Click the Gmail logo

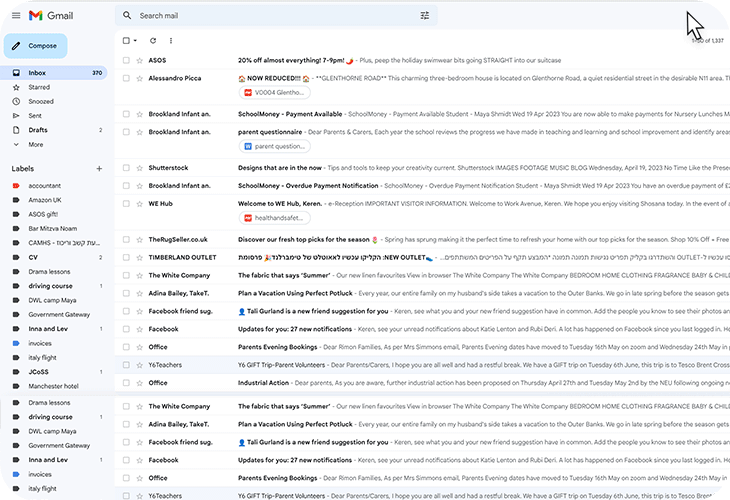tap(51, 15)
